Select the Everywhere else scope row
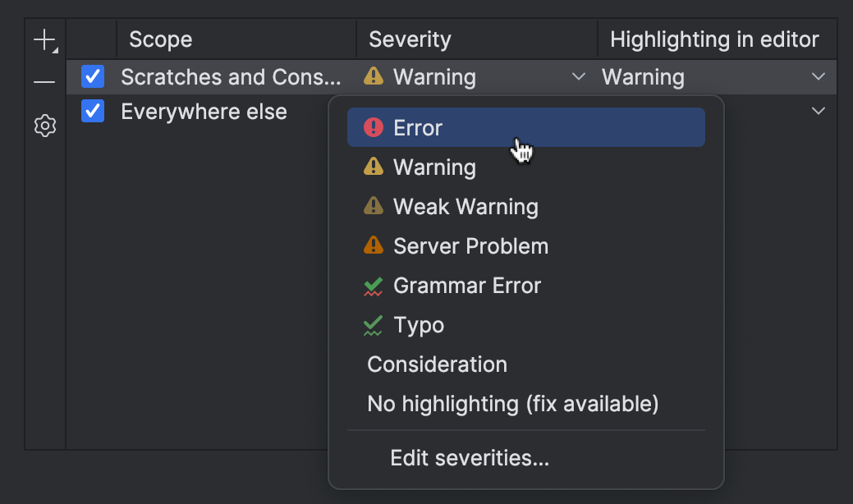 coord(204,112)
